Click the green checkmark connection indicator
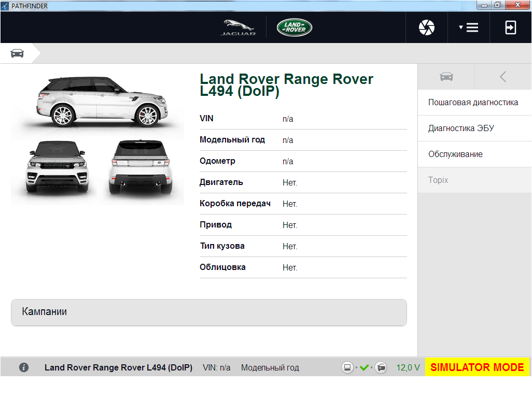This screenshot has height=399, width=532. coord(364,367)
